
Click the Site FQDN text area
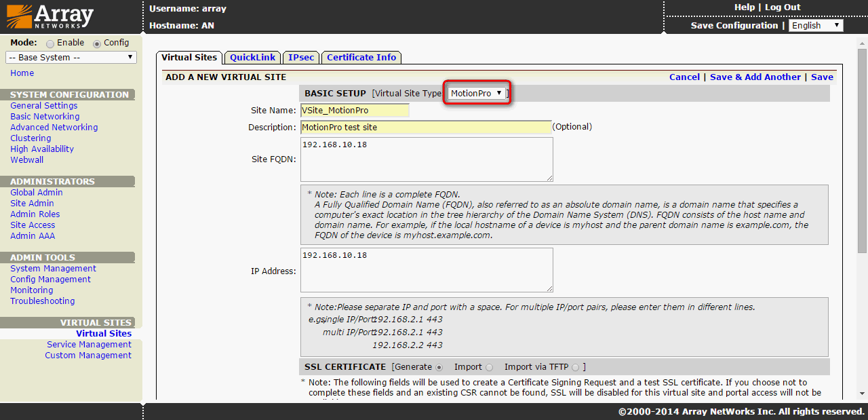tap(427, 159)
